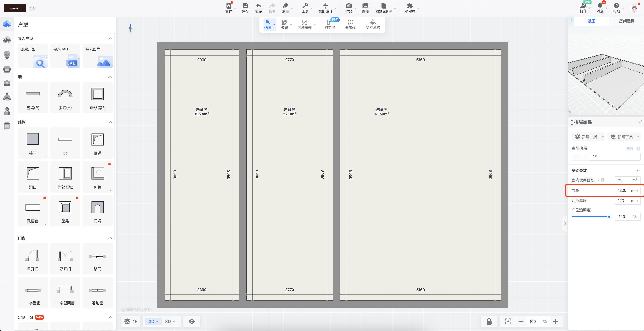Open the 新建上层 dropdown arrow
The image size is (644, 331).
point(602,137)
